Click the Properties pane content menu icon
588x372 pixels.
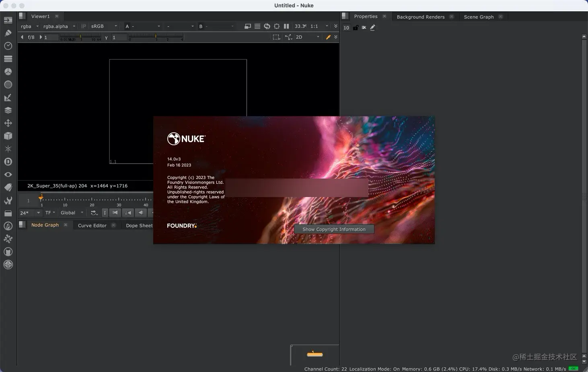(x=345, y=16)
